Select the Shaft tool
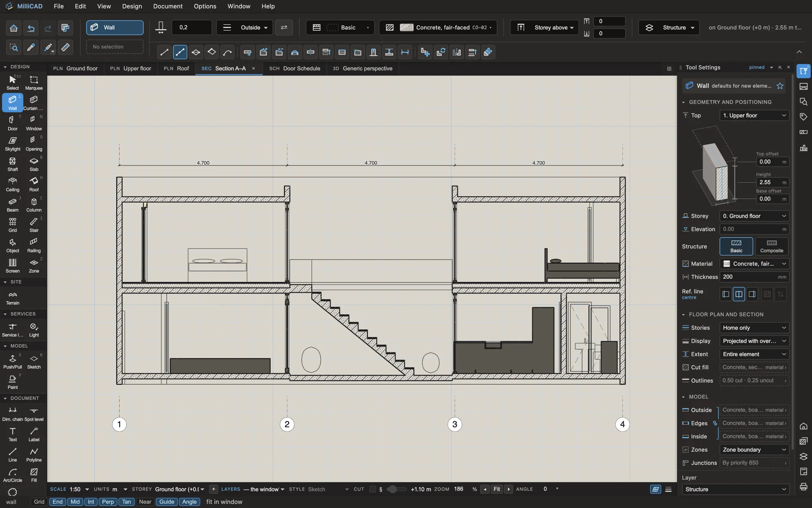 pos(13,164)
